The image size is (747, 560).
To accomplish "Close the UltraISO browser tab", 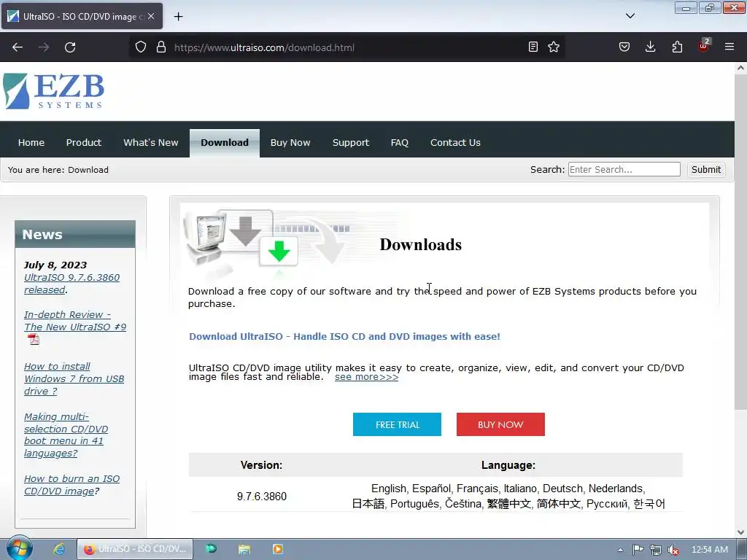I will click(151, 16).
